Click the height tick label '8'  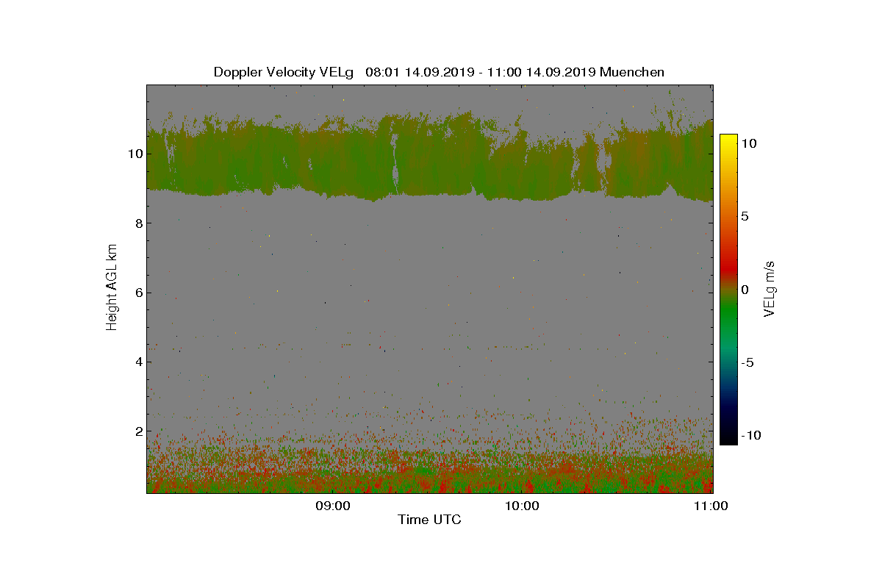tap(138, 223)
